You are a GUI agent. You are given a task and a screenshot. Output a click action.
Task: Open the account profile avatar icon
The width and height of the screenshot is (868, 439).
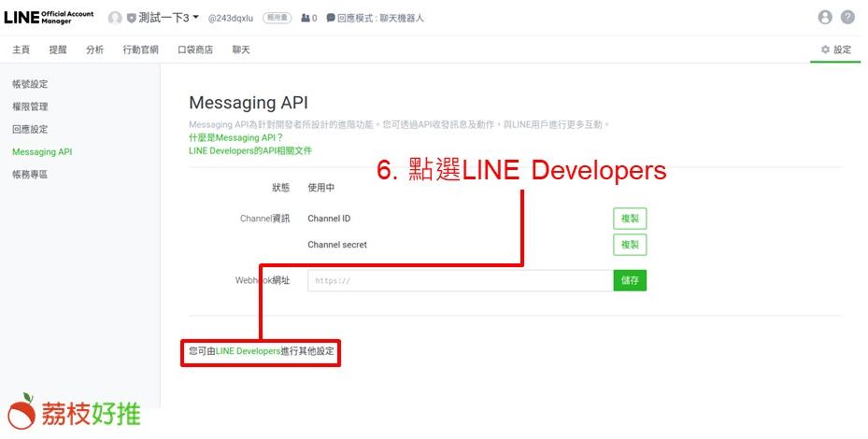coord(115,18)
